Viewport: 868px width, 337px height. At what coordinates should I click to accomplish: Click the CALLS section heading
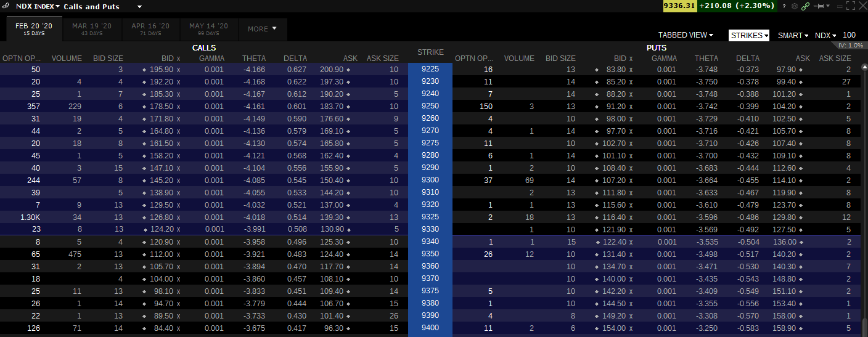[x=204, y=47]
